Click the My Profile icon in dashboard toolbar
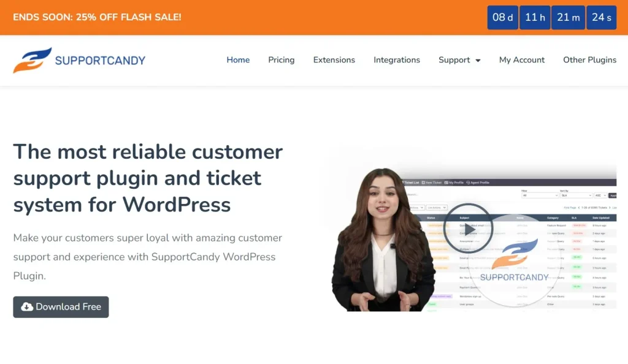This screenshot has width=628, height=364. click(447, 183)
